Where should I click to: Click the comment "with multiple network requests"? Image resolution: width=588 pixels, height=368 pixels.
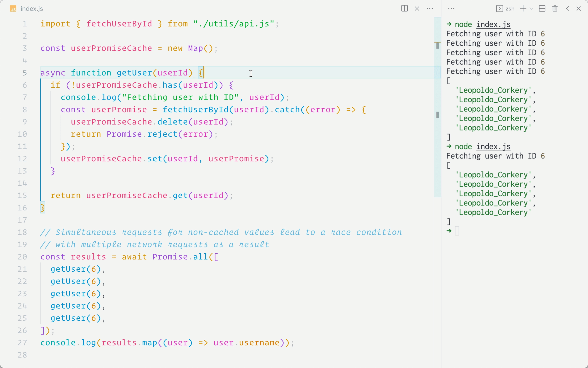132,244
